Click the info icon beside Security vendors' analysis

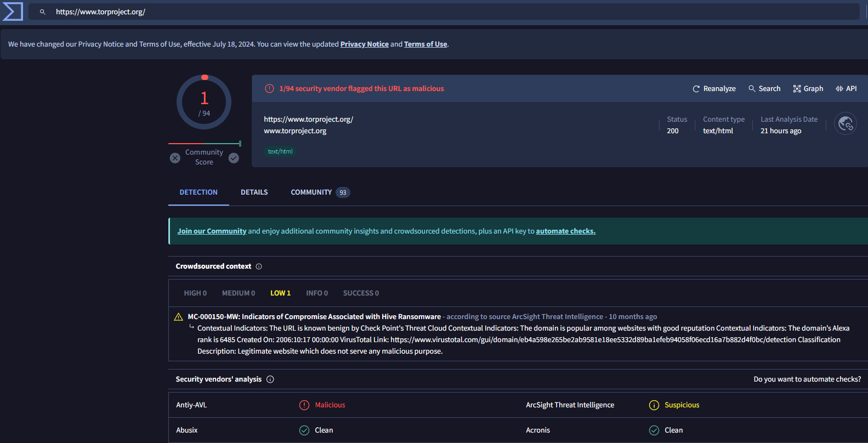[x=270, y=379]
